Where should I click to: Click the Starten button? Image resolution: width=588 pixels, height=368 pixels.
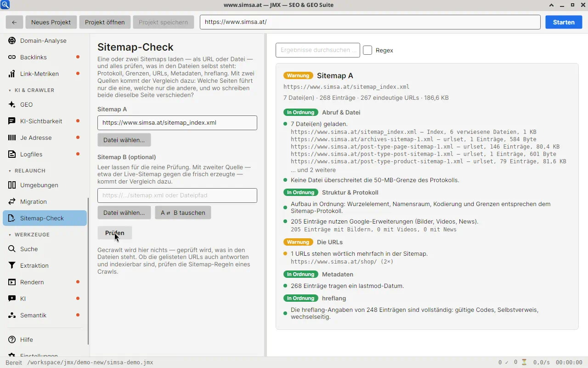pyautogui.click(x=564, y=22)
